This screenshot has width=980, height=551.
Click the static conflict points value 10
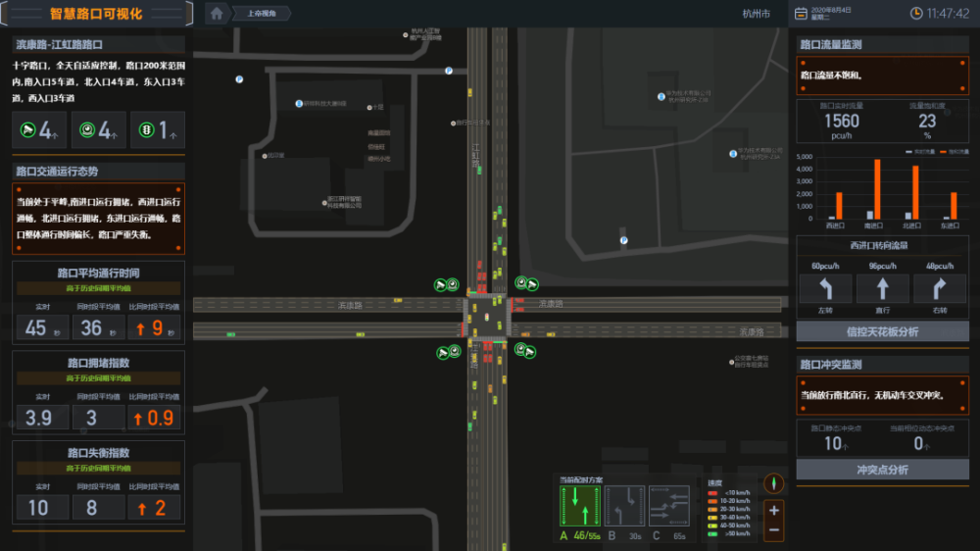coord(835,443)
